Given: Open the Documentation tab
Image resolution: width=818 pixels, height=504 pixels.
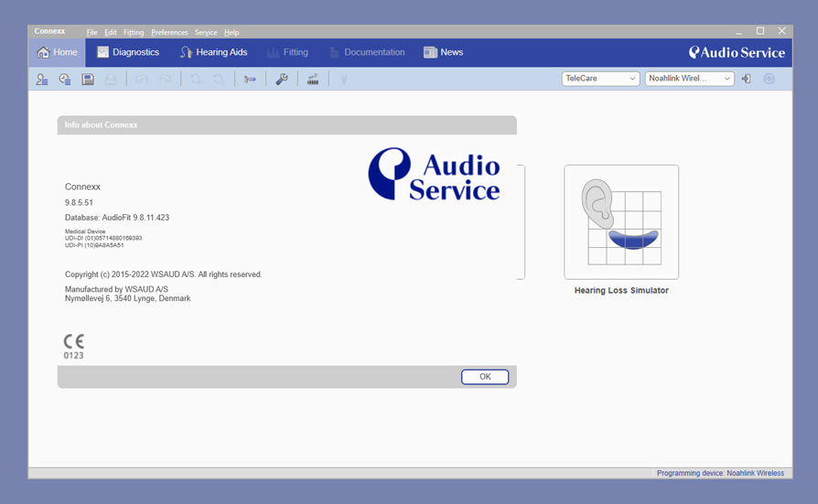Looking at the screenshot, I should tap(367, 52).
